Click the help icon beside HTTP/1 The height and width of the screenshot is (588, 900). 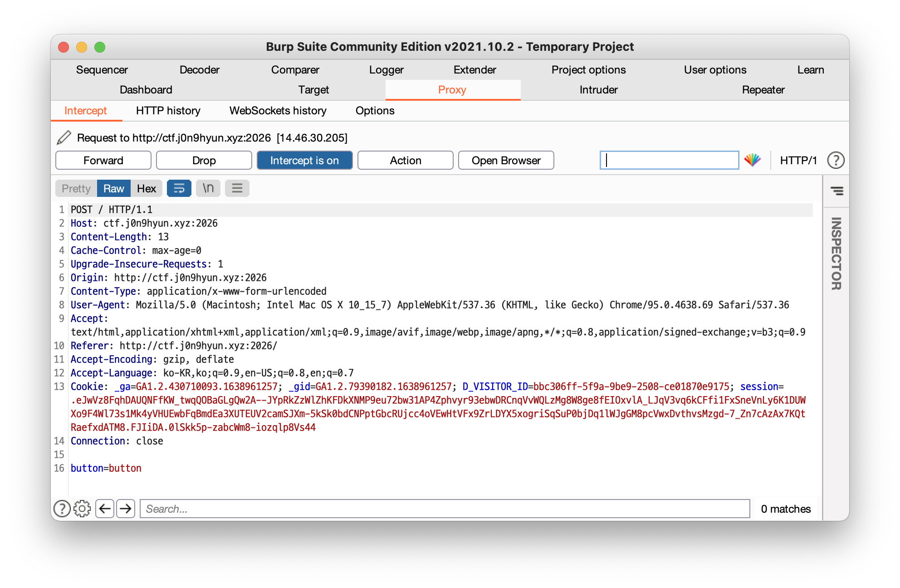[836, 160]
